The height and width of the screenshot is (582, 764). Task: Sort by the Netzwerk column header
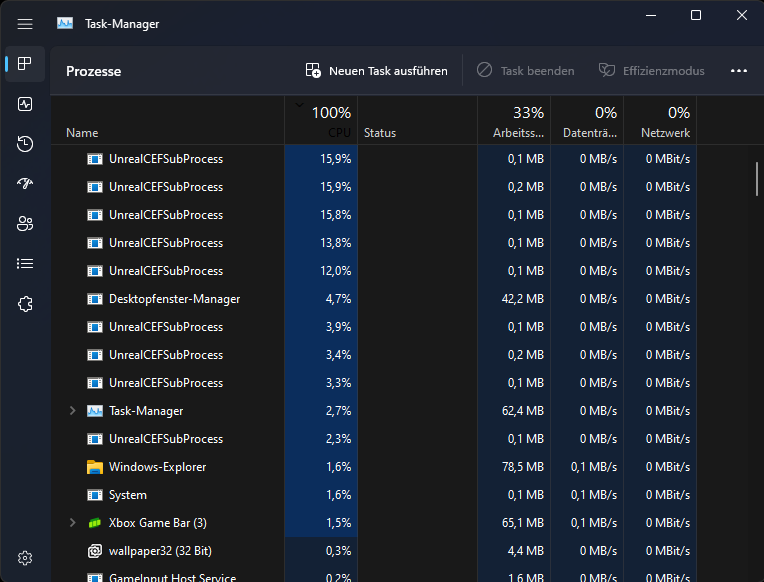pyautogui.click(x=660, y=120)
